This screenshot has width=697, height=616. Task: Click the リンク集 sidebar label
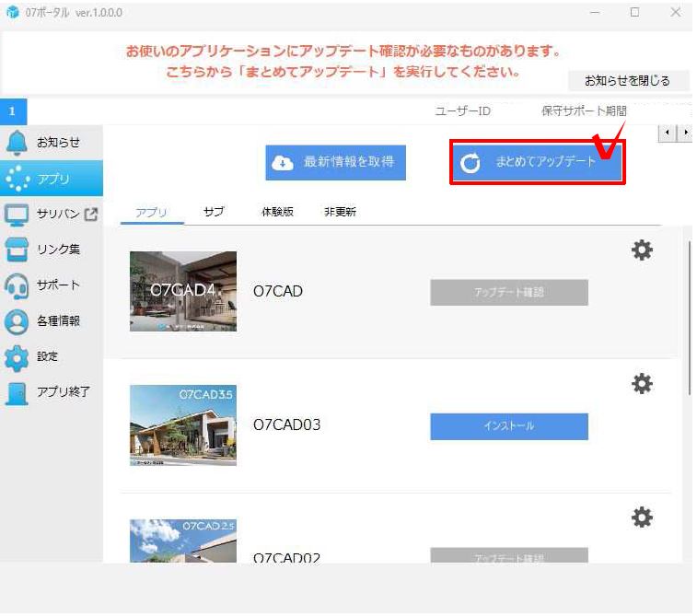[x=58, y=250]
